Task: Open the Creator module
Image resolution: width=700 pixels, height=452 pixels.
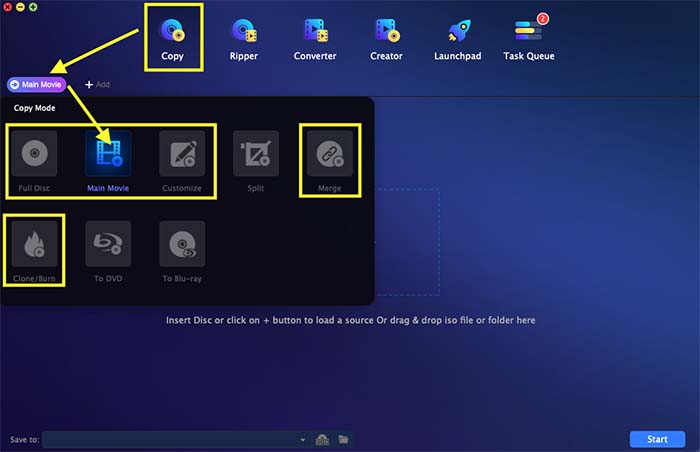Action: coord(387,39)
